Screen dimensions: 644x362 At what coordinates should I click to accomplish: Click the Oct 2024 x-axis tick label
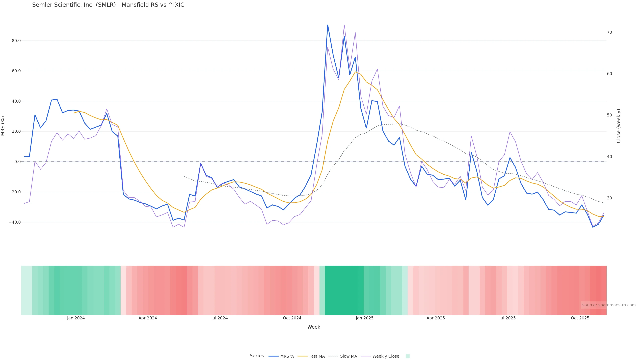point(292,318)
